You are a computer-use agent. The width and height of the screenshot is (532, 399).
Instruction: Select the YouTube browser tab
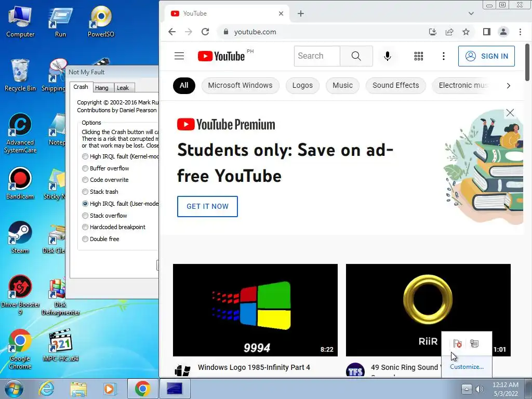(x=227, y=14)
